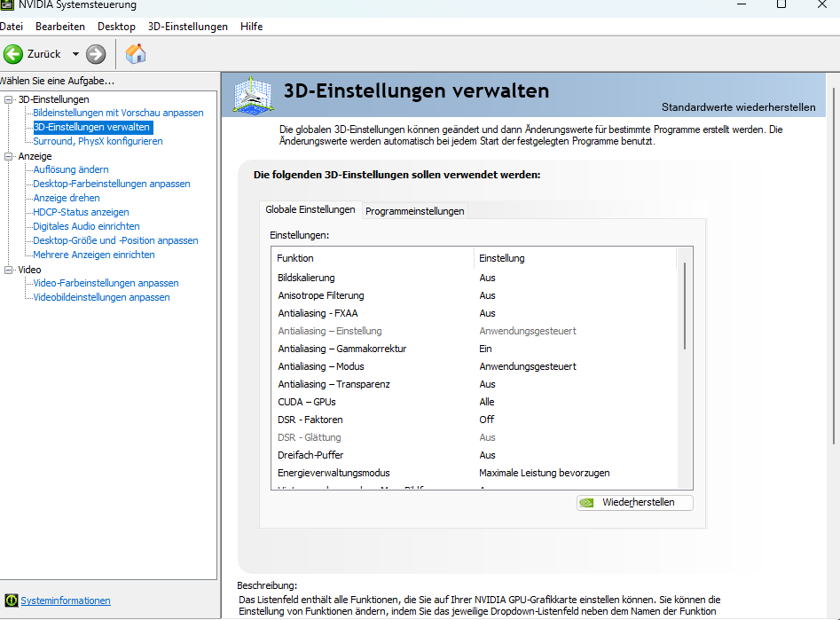The image size is (840, 620).
Task: Select the DSR - Faktoren row
Action: pos(475,420)
